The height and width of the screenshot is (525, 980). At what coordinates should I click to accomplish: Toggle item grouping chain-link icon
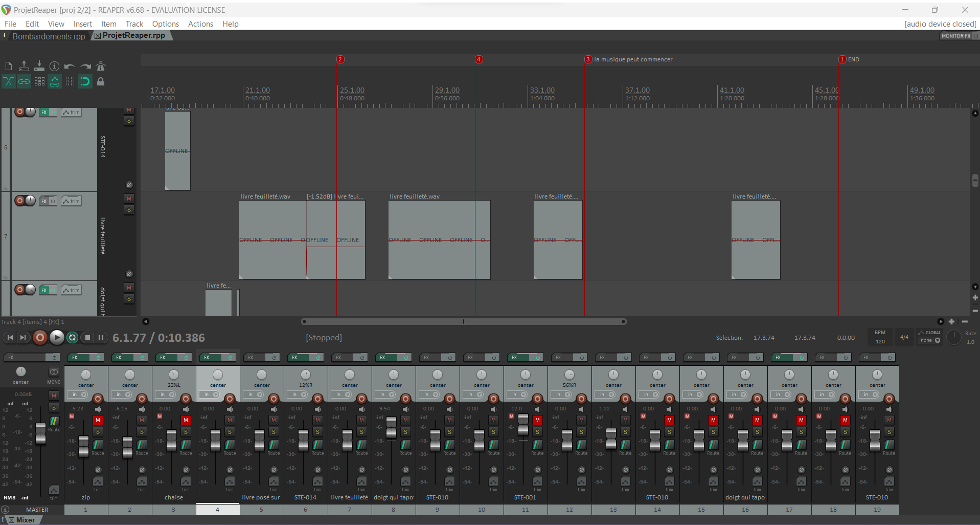click(24, 81)
